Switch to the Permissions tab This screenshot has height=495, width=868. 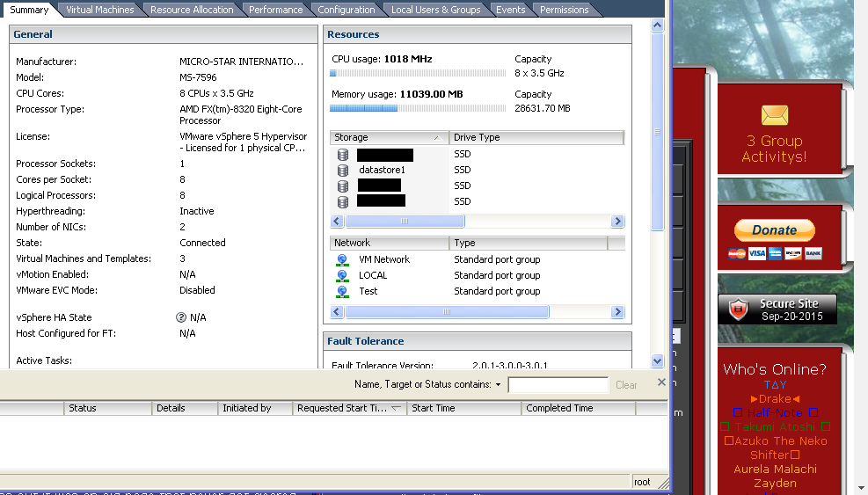point(564,10)
